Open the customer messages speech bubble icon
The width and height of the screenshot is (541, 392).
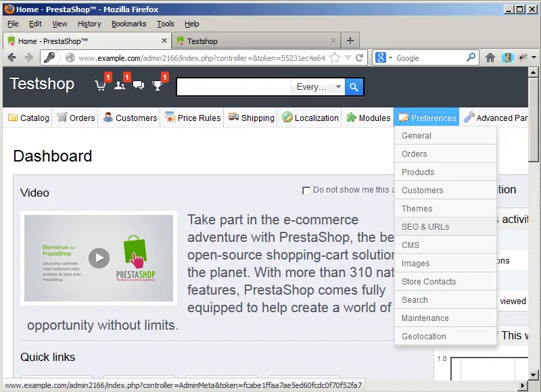point(139,84)
